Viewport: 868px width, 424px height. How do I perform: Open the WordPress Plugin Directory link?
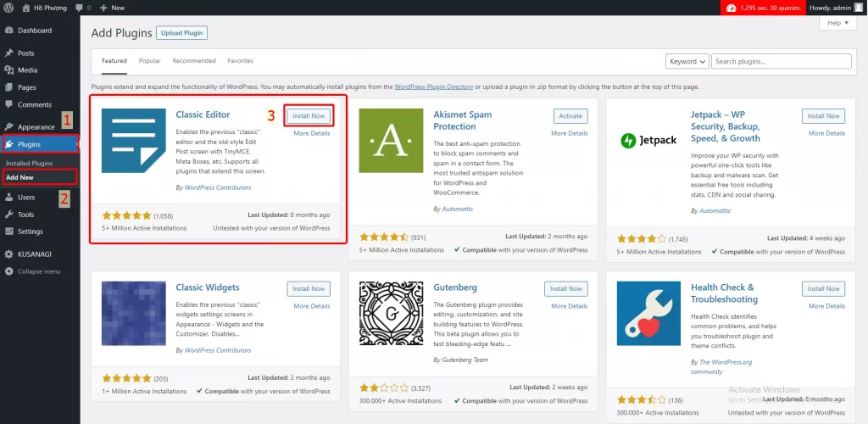433,86
